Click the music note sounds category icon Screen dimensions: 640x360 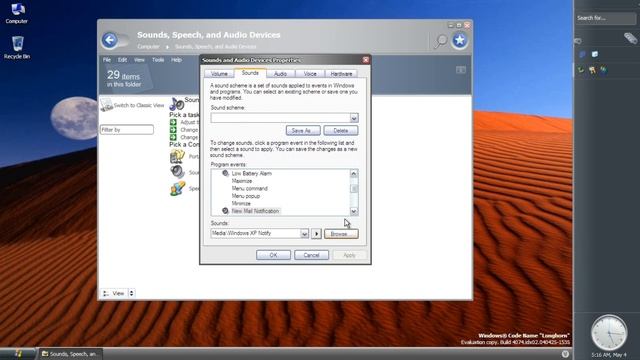pyautogui.click(x=176, y=103)
